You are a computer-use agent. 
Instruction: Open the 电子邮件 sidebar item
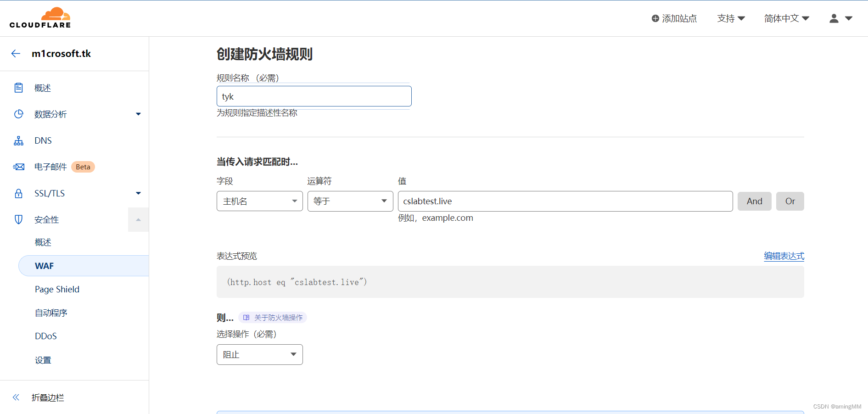[x=50, y=167]
